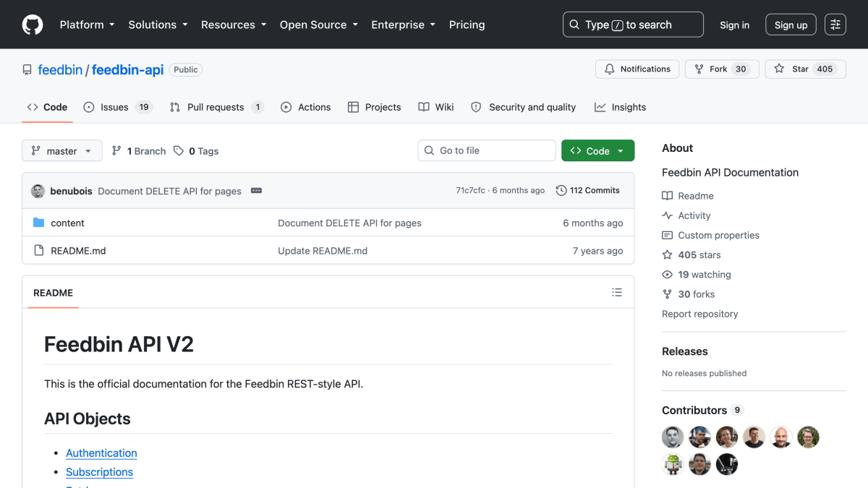Expand the Open Source menu

point(319,25)
